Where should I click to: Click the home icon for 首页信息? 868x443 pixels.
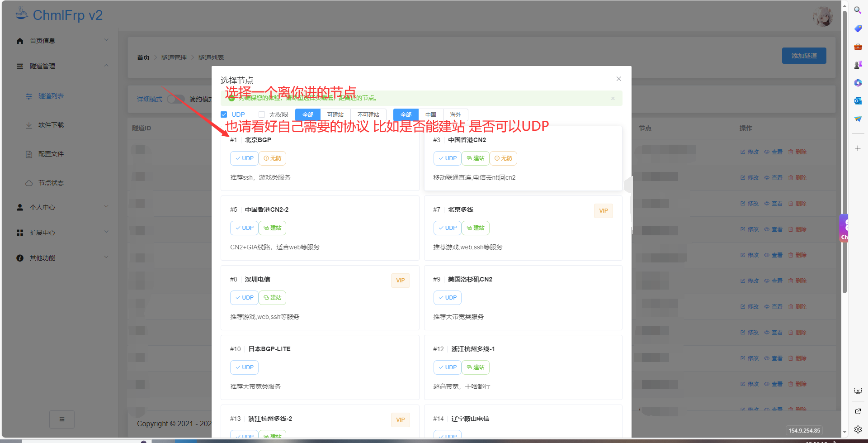click(20, 41)
